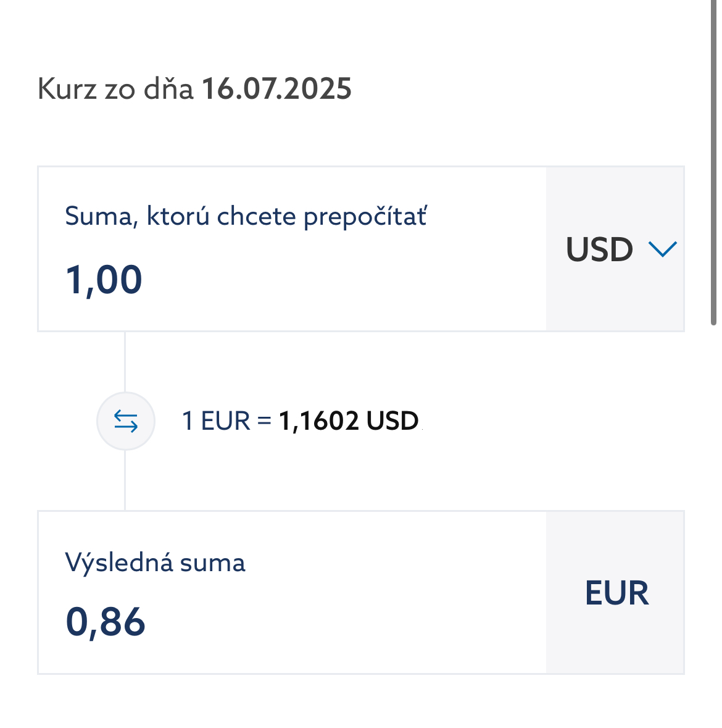This screenshot has width=722, height=728.
Task: Click the bold 1,1602 USD rate value
Action: point(349,421)
